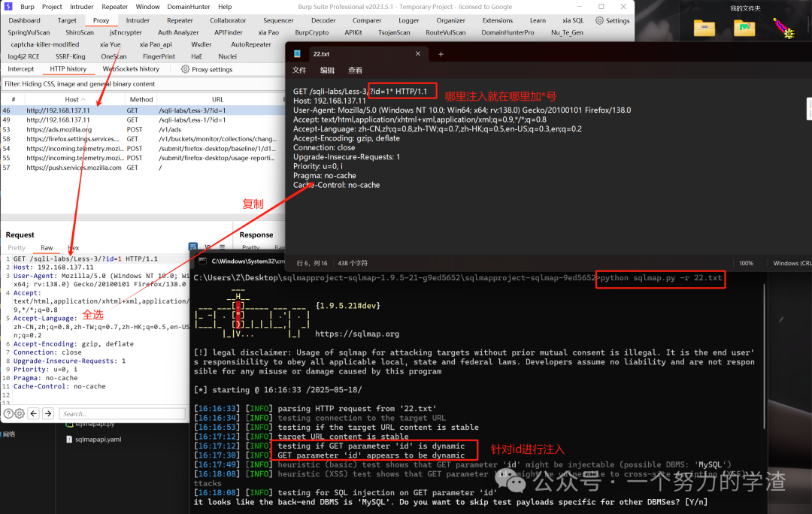The width and height of the screenshot is (812, 514).
Task: Go to previous search match arrow
Action: (34, 413)
